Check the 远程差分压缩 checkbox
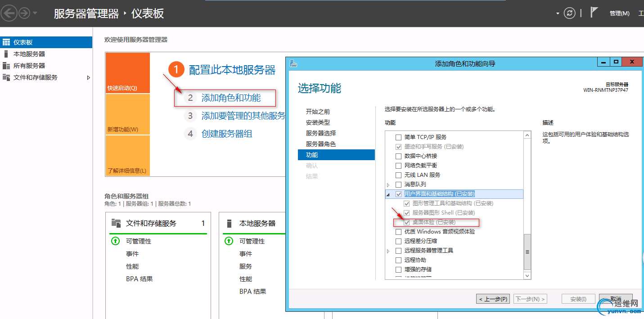The image size is (644, 319). [x=398, y=241]
